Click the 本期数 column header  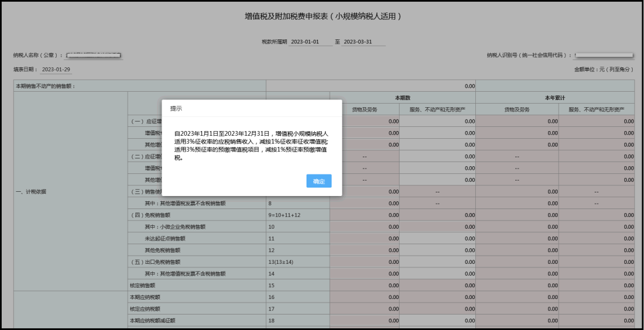tap(402, 98)
